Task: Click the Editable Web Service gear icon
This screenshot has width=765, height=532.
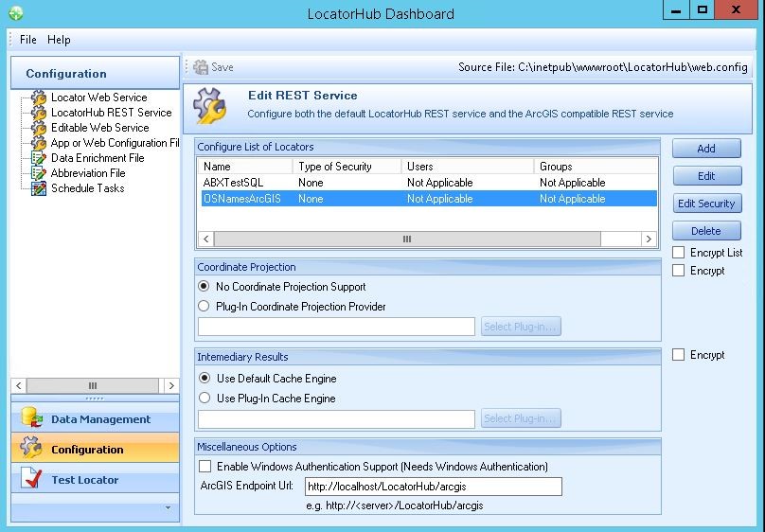Action: pos(39,128)
